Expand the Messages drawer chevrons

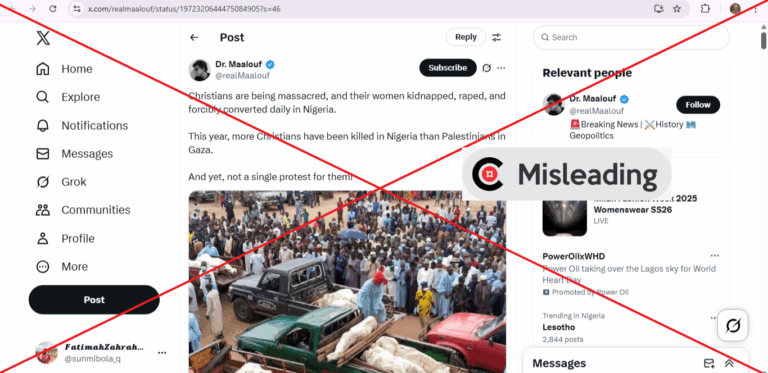point(729,363)
